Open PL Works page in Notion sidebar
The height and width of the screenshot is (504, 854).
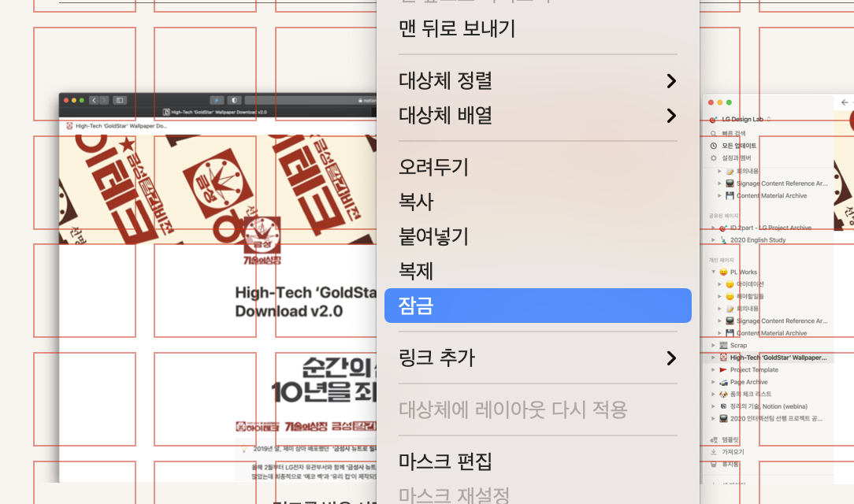(x=744, y=272)
